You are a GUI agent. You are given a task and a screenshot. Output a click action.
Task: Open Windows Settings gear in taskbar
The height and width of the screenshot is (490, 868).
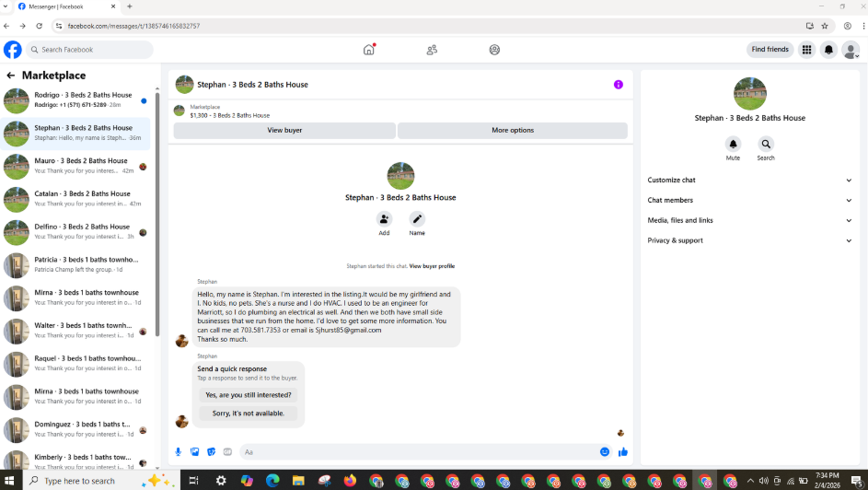tap(221, 480)
